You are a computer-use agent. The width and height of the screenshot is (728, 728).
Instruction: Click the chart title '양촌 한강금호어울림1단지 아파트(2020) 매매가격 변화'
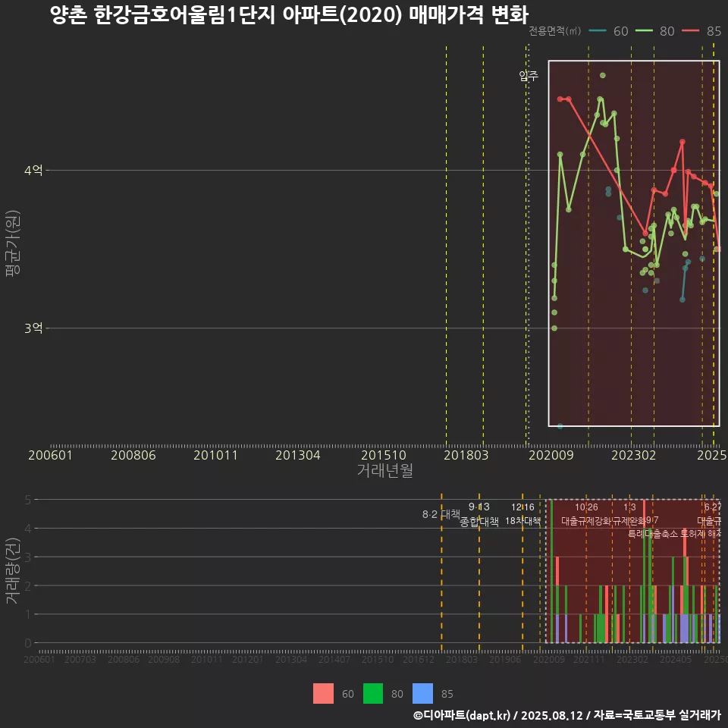[x=289, y=14]
